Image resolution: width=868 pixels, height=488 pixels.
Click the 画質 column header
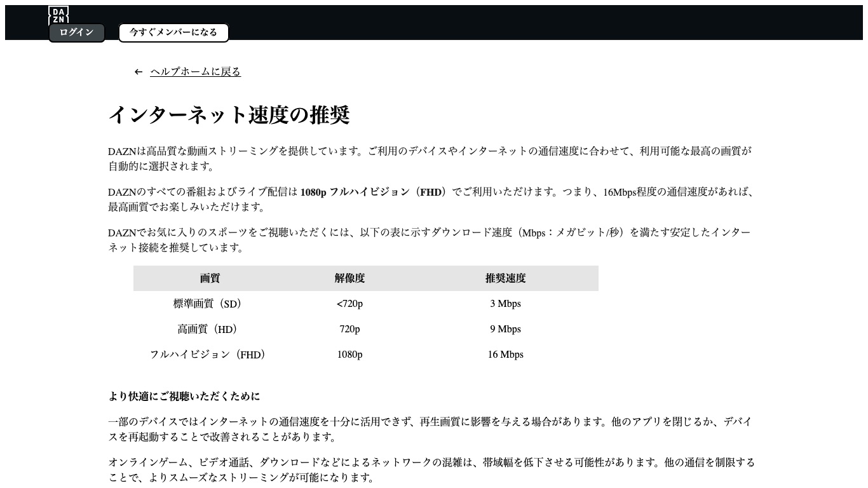pos(210,278)
